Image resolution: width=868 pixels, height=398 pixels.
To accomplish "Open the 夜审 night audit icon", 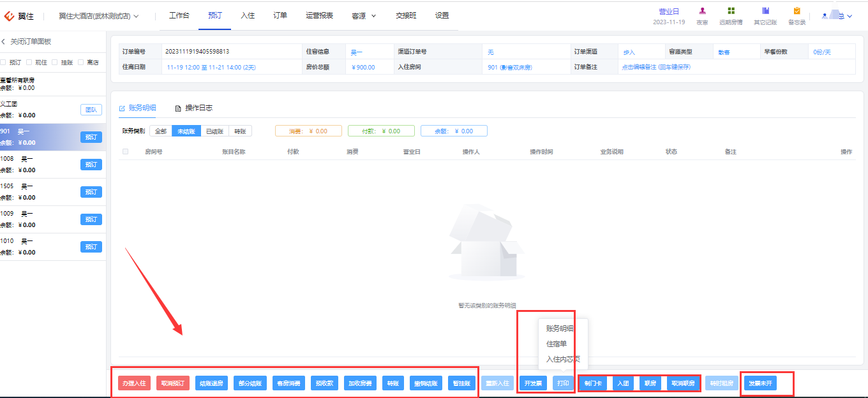I will 702,11.
